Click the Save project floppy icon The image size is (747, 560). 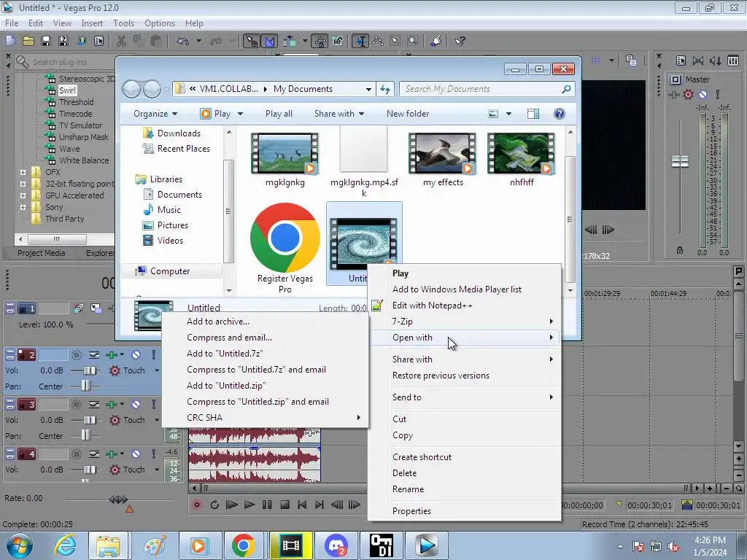(46, 41)
